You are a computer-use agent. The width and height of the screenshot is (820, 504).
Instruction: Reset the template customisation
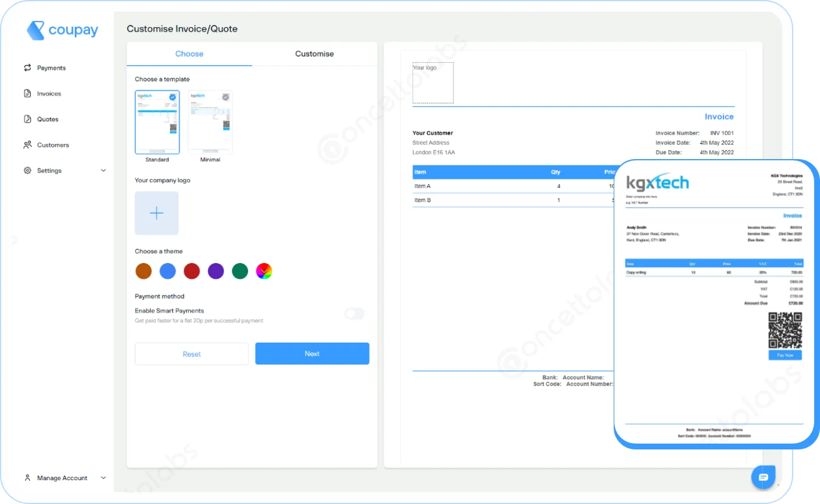[191, 354]
